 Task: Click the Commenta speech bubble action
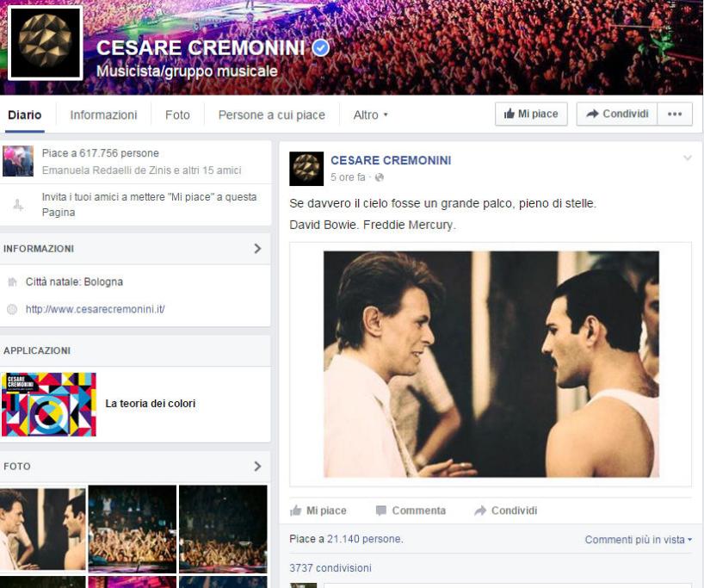pos(411,511)
